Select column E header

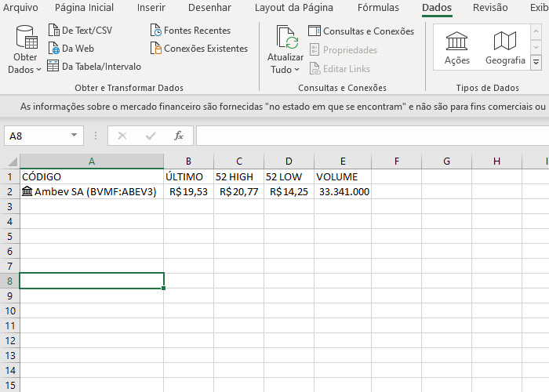click(343, 162)
